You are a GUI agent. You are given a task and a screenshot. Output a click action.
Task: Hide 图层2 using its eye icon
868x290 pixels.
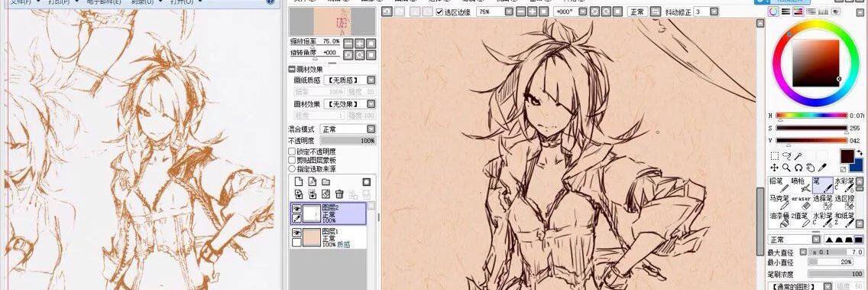click(296, 208)
